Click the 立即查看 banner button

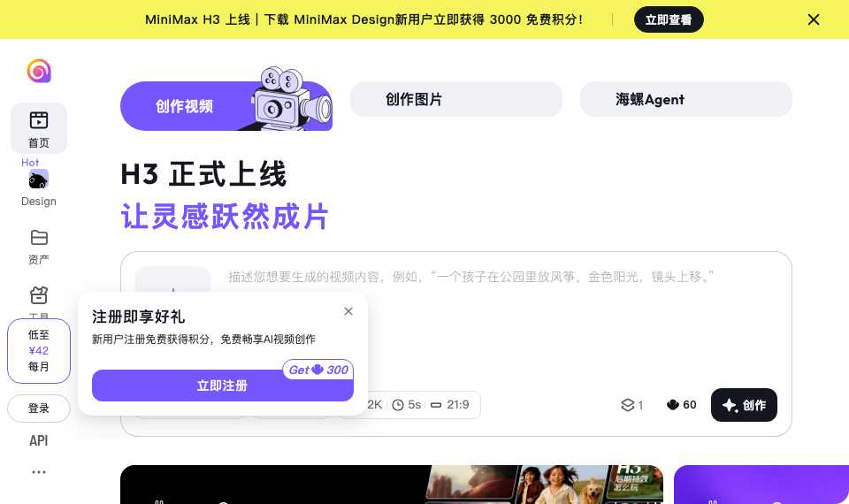tap(669, 19)
